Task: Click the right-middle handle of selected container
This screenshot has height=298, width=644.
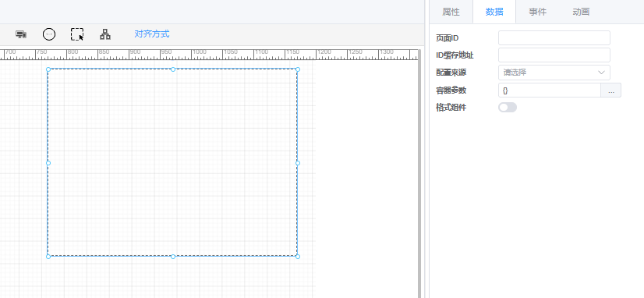Action: point(298,163)
